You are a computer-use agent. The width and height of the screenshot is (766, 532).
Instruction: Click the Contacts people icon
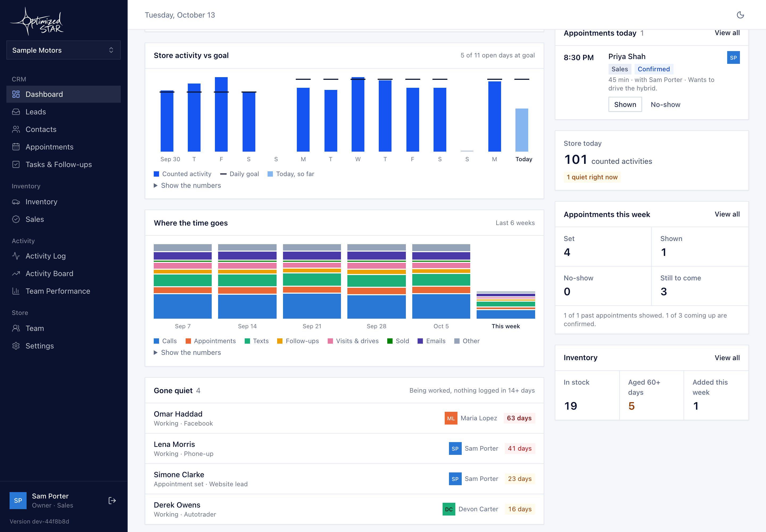click(16, 129)
